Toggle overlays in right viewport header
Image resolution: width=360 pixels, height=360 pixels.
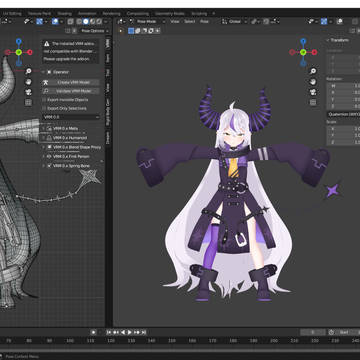[x=340, y=21]
